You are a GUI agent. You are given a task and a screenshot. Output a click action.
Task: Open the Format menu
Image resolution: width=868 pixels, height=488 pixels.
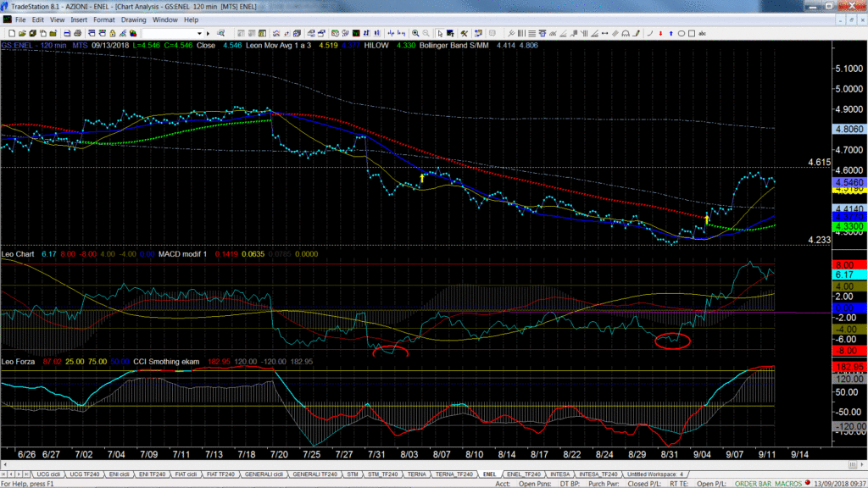104,19
